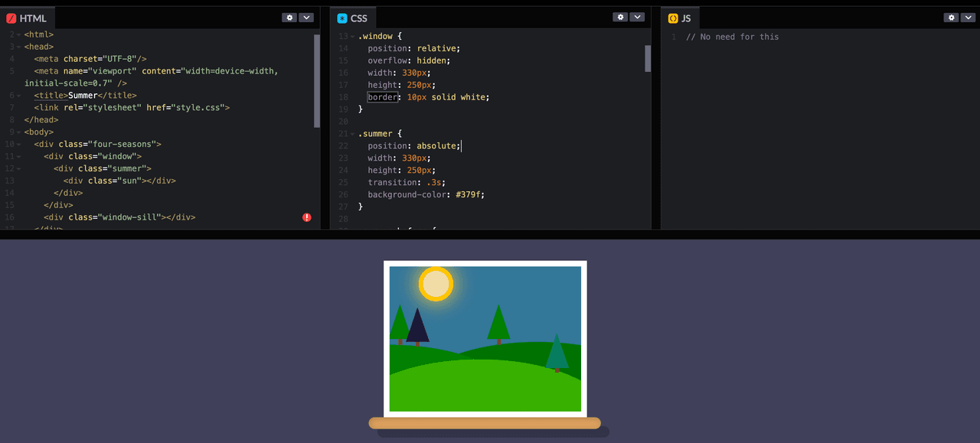Screen dimensions: 980x443
Task: Click the wooden window sill in preview
Action: 484,422
